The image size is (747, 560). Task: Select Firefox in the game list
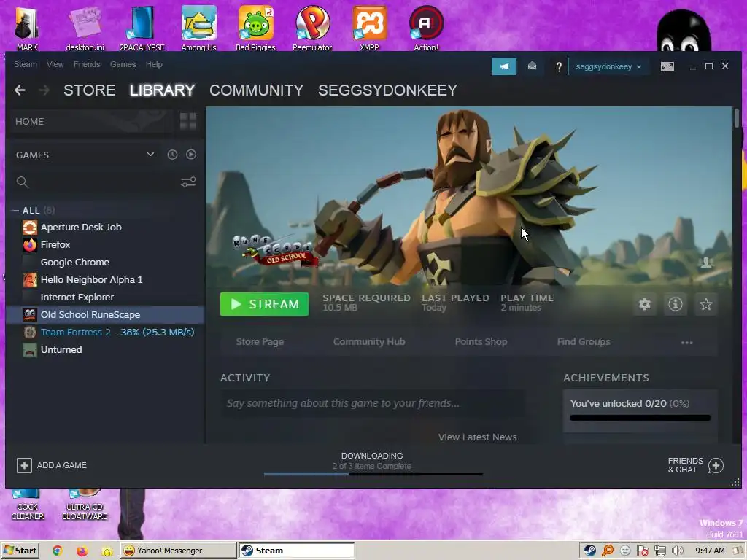pos(105,245)
